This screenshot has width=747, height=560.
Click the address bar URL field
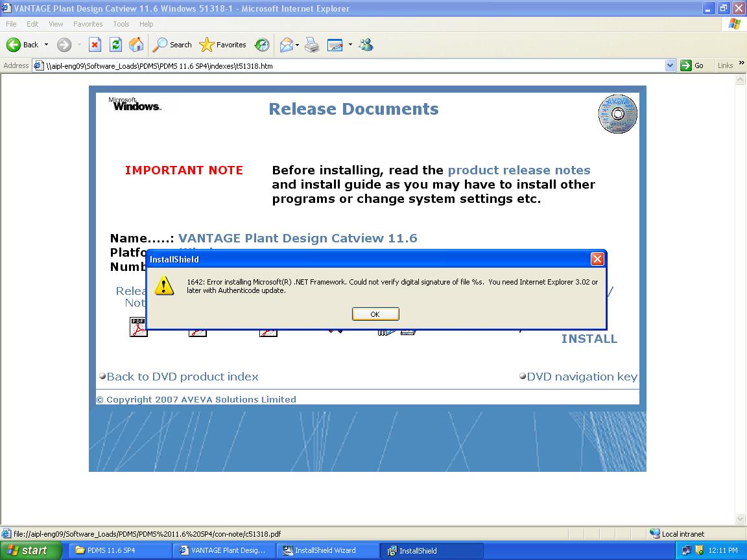coord(353,65)
